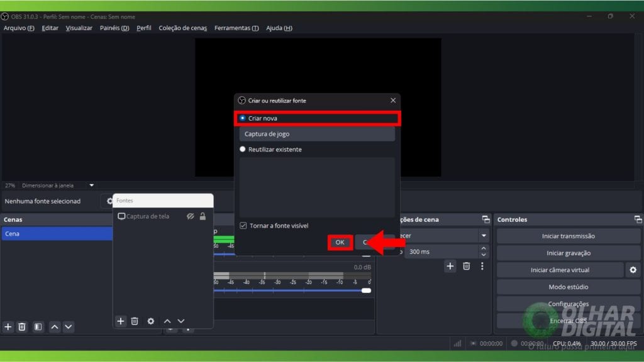Uncheck Tornar a fonte visível

243,226
